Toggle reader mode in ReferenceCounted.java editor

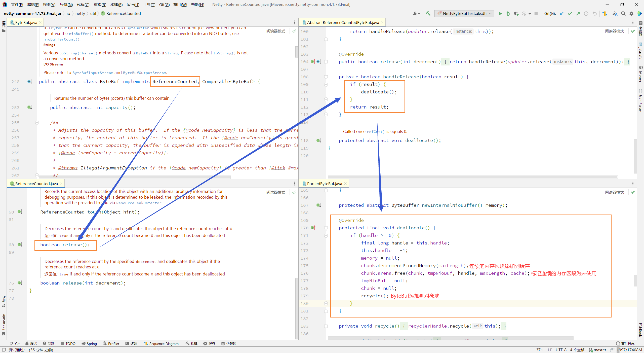point(276,192)
